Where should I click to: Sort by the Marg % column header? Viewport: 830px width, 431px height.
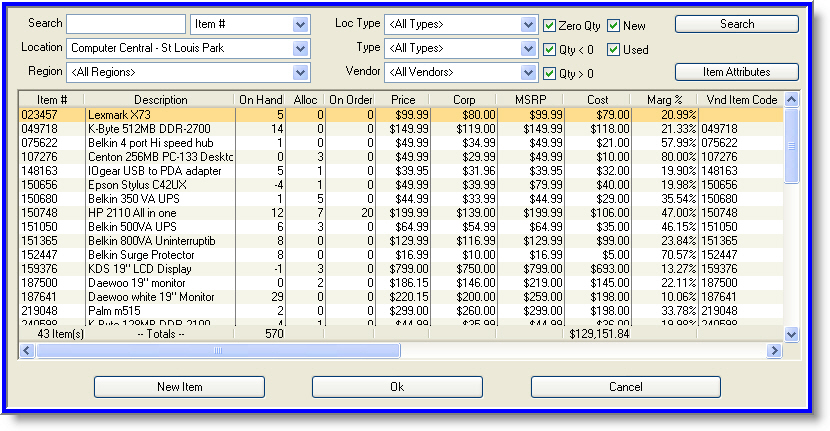tap(664, 100)
